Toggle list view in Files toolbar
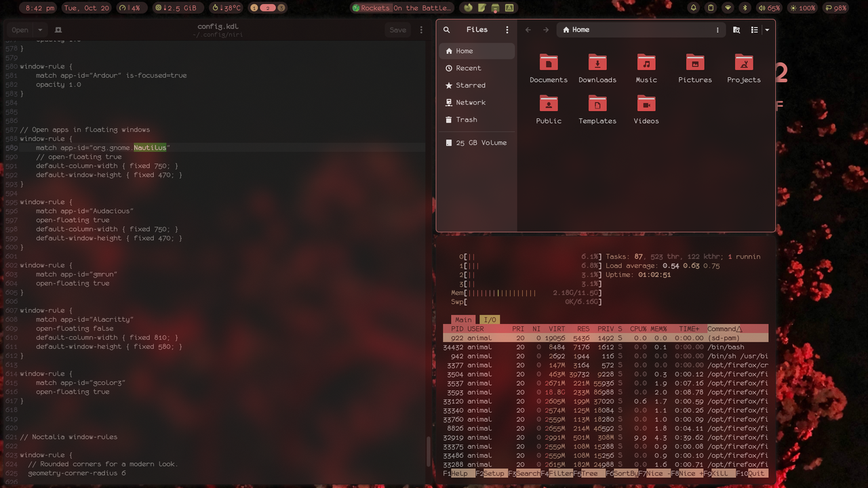868x488 pixels. click(754, 30)
